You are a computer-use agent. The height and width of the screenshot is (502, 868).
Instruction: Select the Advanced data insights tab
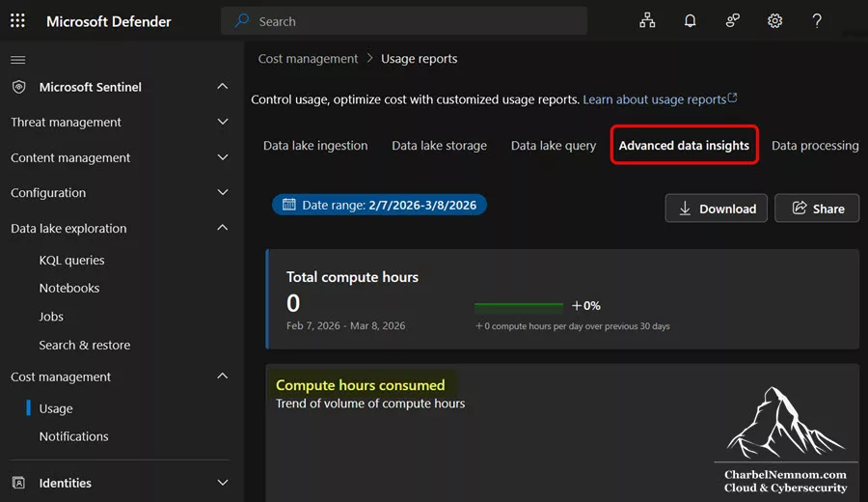click(x=684, y=146)
